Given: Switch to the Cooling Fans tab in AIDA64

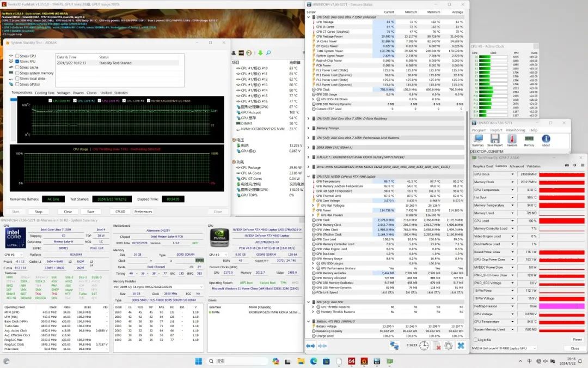Looking at the screenshot, I should 45,93.
